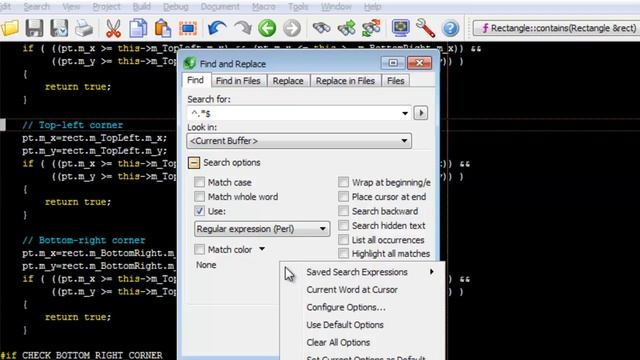Viewport: 640px width, 360px height.
Task: Enable Highlight all matches
Action: point(343,253)
